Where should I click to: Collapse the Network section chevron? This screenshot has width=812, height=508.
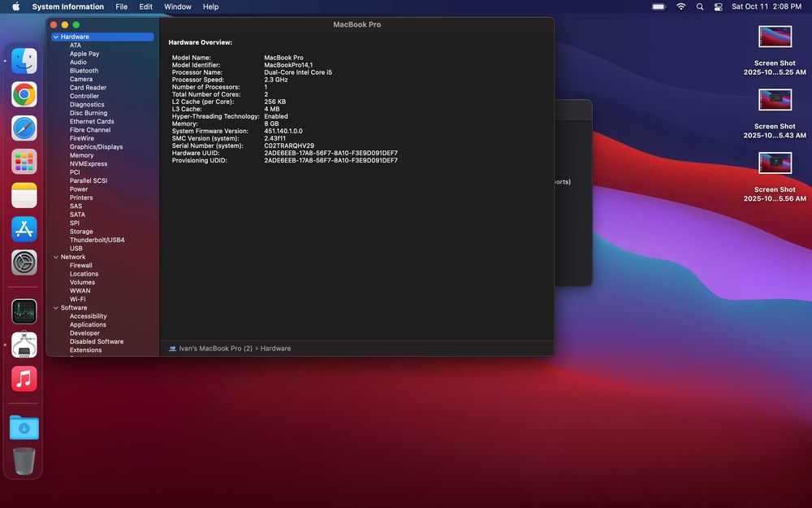pos(55,257)
